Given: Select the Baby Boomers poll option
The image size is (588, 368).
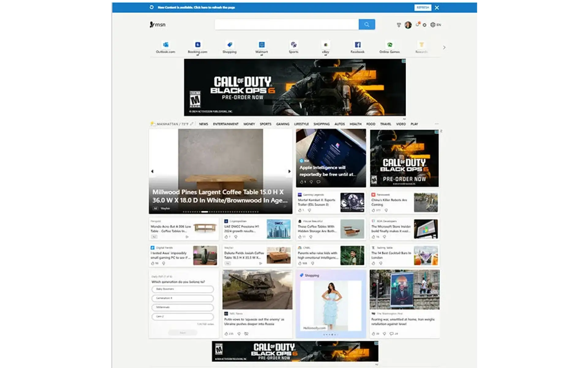Looking at the screenshot, I should click(x=183, y=289).
